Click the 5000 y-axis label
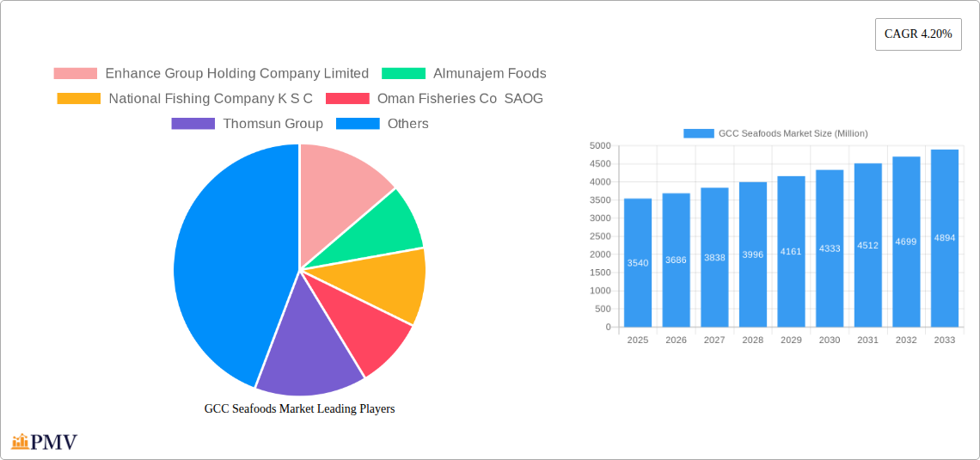980x460 pixels. [x=600, y=145]
